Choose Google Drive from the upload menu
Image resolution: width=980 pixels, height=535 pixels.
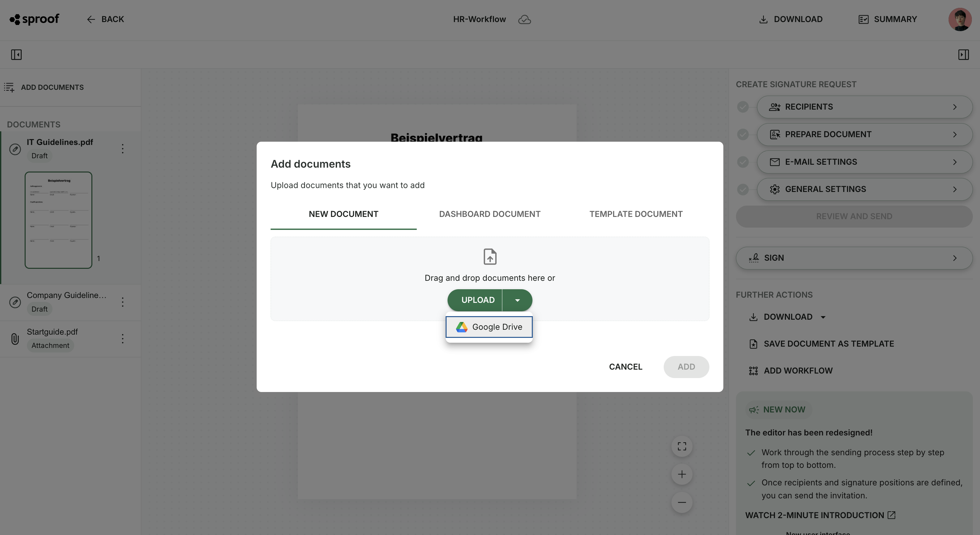click(489, 327)
